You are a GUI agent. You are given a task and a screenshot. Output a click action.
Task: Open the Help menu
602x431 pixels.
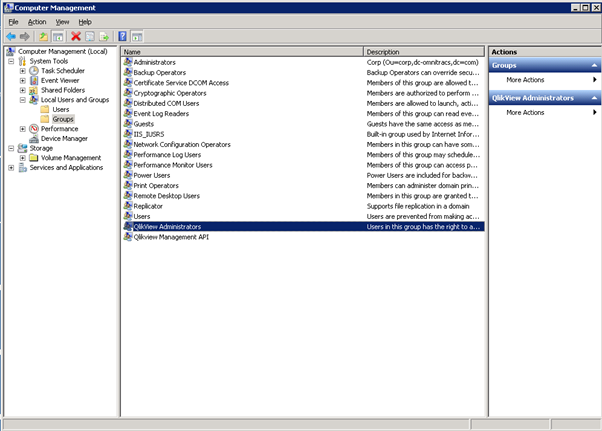[x=85, y=22]
